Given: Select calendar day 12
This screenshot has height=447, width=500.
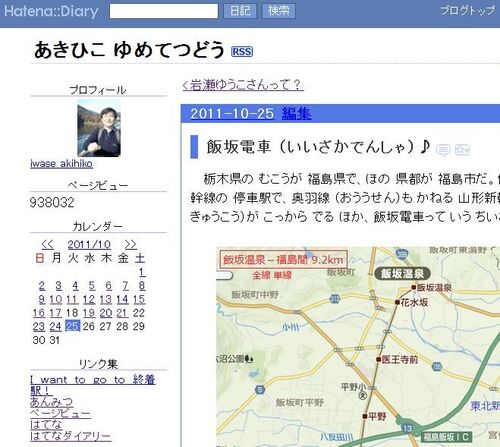Looking at the screenshot, I should pos(89,299).
